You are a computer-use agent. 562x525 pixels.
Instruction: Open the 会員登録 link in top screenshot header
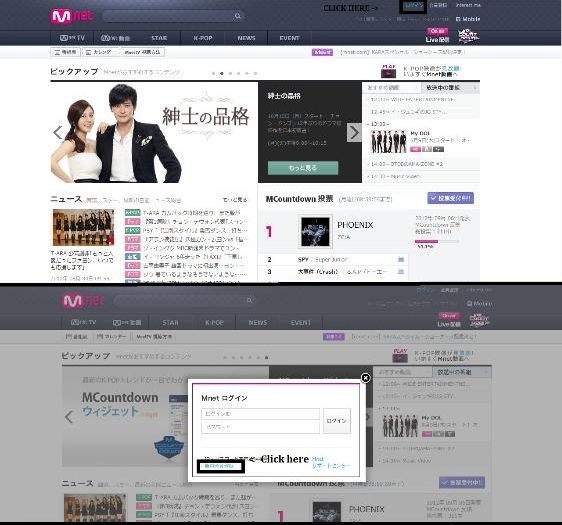[x=438, y=5]
